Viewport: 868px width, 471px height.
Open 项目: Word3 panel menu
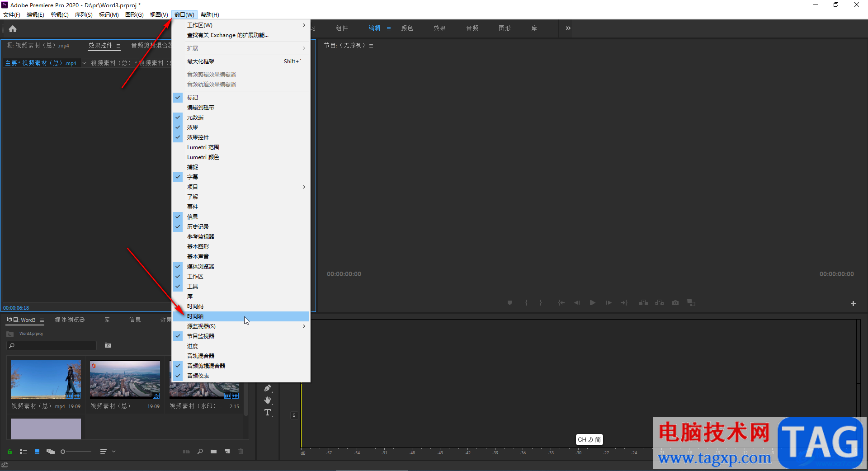(42, 320)
